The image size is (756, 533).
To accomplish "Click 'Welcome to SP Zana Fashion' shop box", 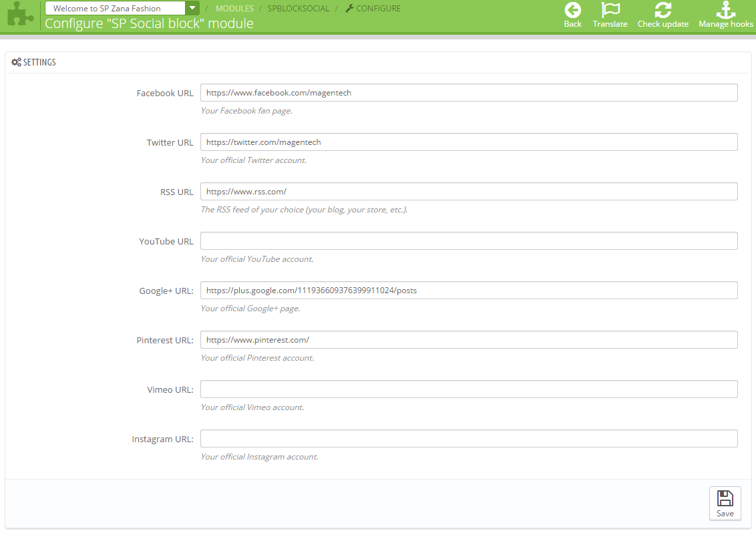I will [x=116, y=8].
